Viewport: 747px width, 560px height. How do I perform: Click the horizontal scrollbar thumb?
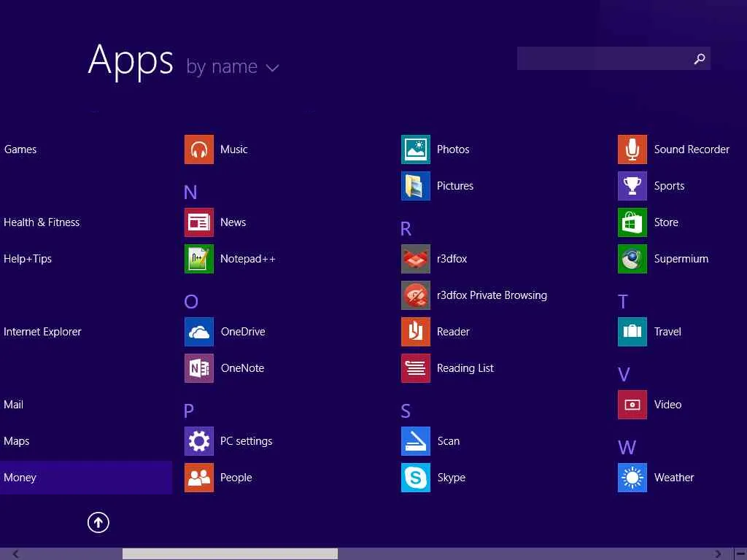point(230,554)
